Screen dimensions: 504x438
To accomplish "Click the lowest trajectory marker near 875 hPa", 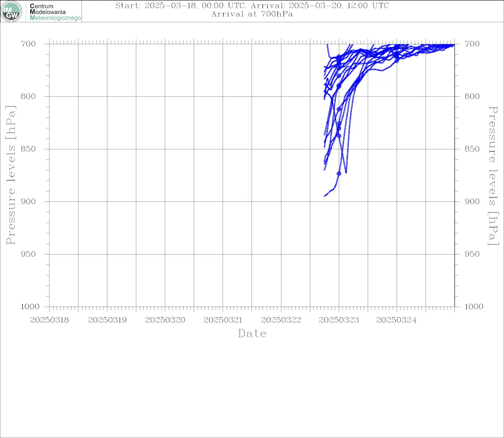I will point(339,173).
